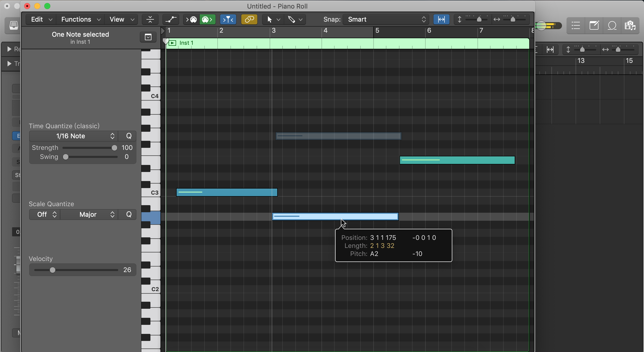Screen dimensions: 644x352
Task: Select the Pointer tool icon
Action: tap(269, 19)
